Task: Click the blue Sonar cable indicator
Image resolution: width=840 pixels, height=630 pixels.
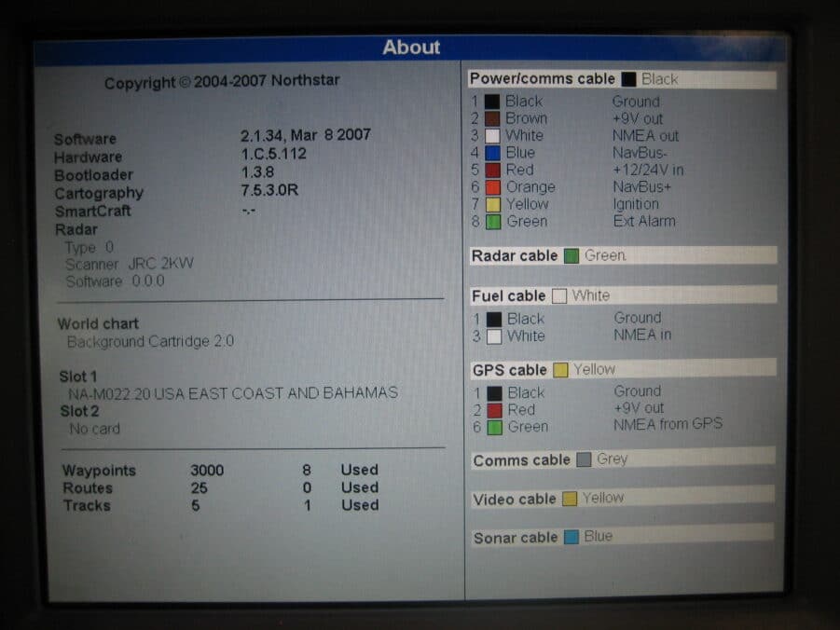Action: pos(572,536)
